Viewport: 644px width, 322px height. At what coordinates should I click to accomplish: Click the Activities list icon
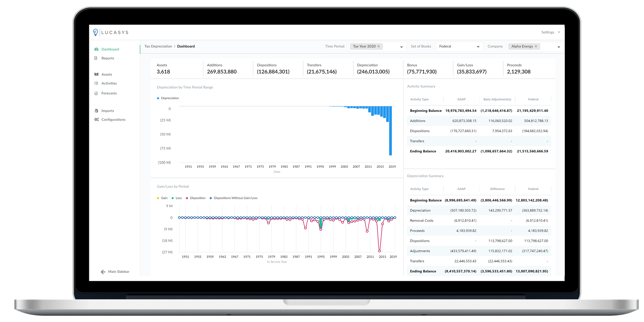(x=96, y=83)
